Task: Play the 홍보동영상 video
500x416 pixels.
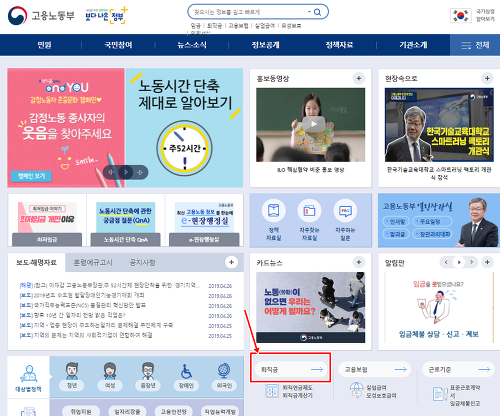Action: coord(313,124)
